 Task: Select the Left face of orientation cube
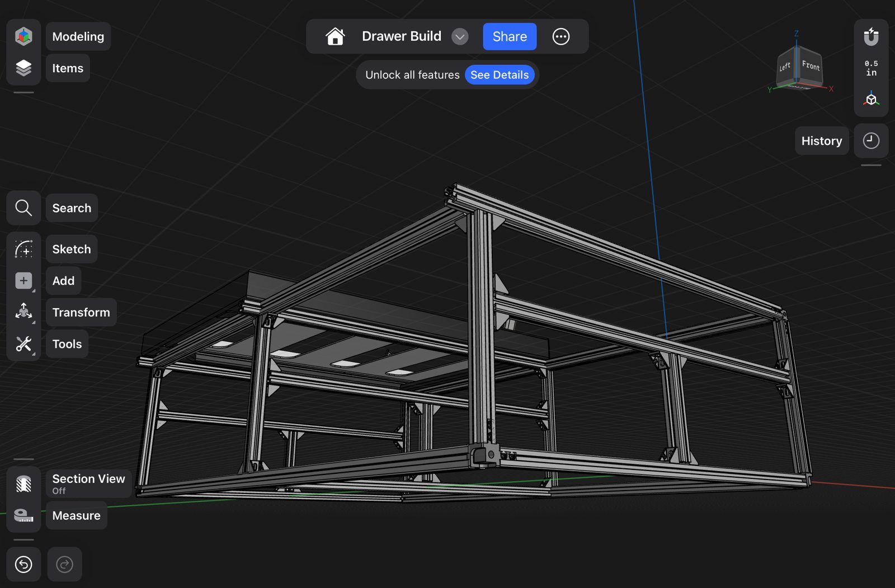click(x=785, y=67)
